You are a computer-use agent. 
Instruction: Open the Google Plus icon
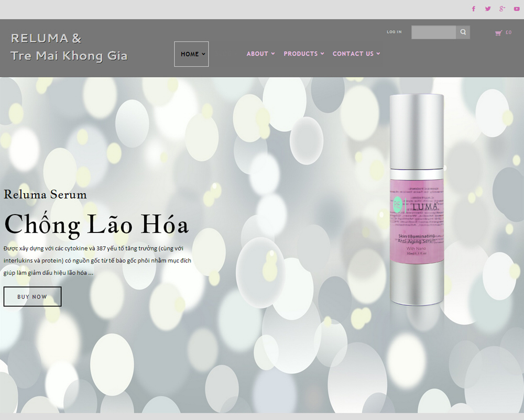pos(503,9)
